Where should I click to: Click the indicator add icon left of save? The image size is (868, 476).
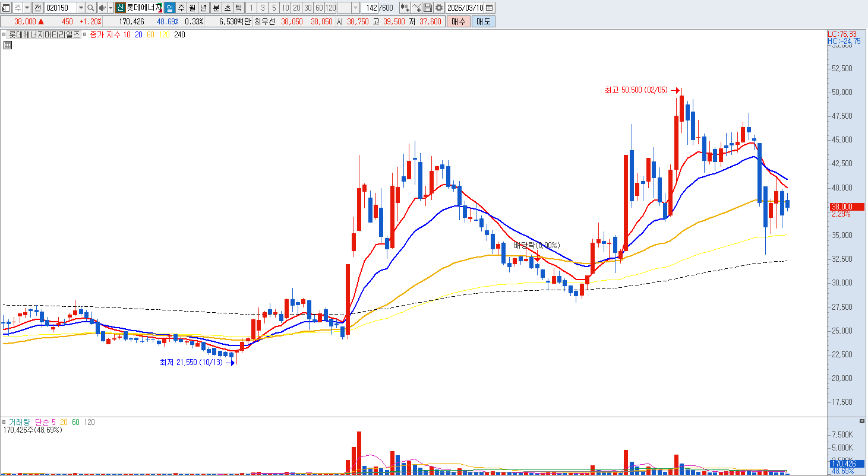pos(416,8)
